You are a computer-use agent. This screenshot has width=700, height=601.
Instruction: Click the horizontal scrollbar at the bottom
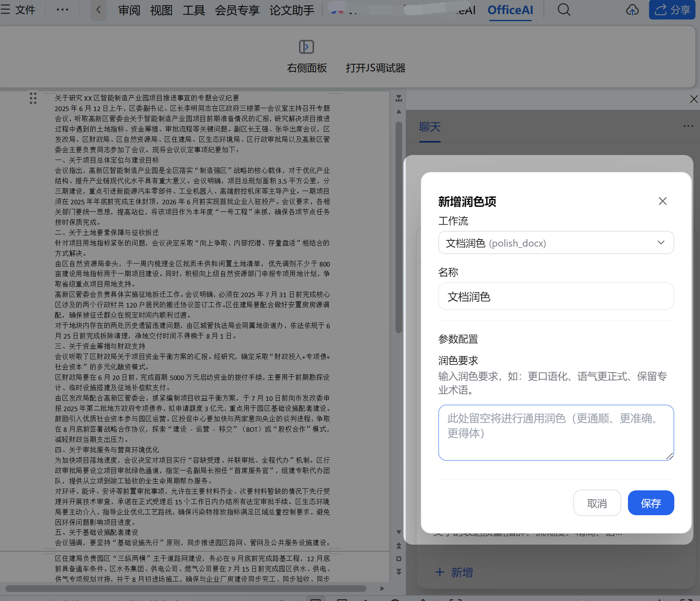(186, 589)
